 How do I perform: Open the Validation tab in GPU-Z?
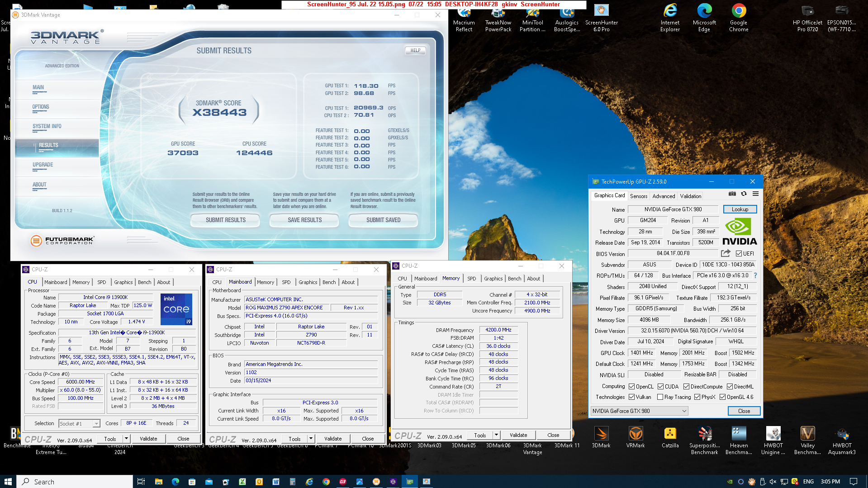pos(690,196)
